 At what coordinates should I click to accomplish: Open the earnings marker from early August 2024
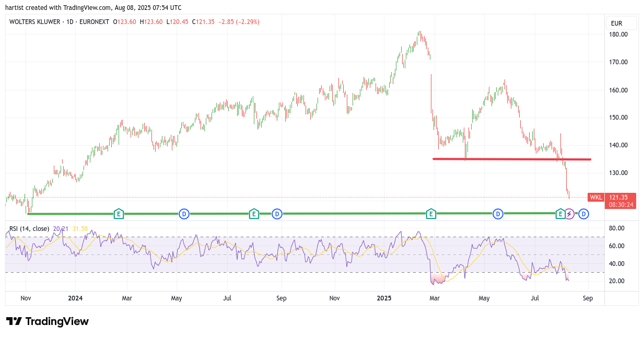point(253,214)
